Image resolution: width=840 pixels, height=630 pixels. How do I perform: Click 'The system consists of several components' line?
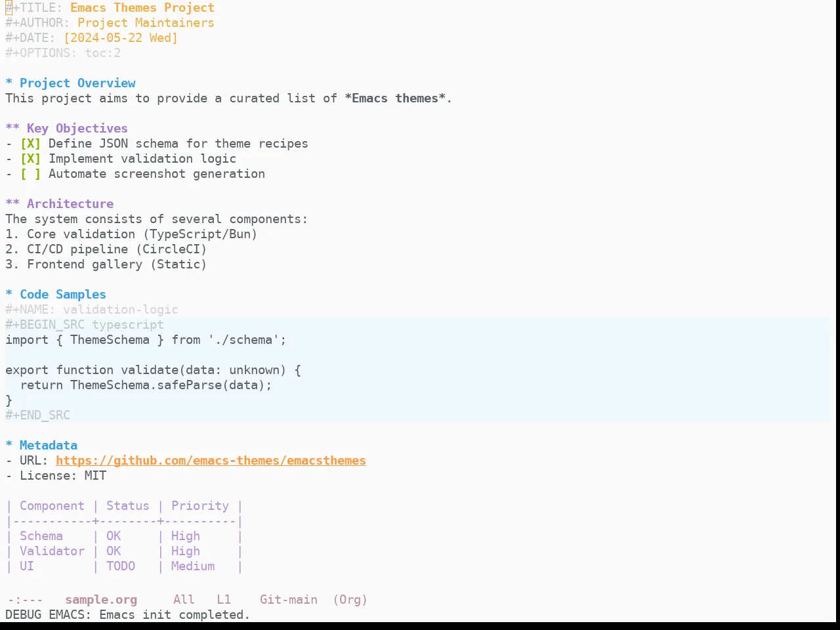(156, 219)
